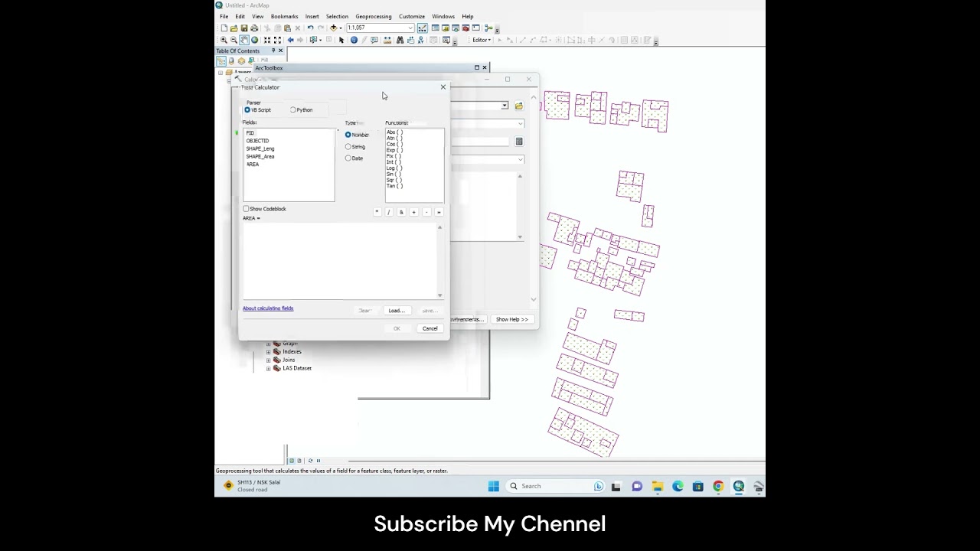Screen dimensions: 980x551
Task: Click the List By Drawing Order icon
Action: pyautogui.click(x=221, y=60)
